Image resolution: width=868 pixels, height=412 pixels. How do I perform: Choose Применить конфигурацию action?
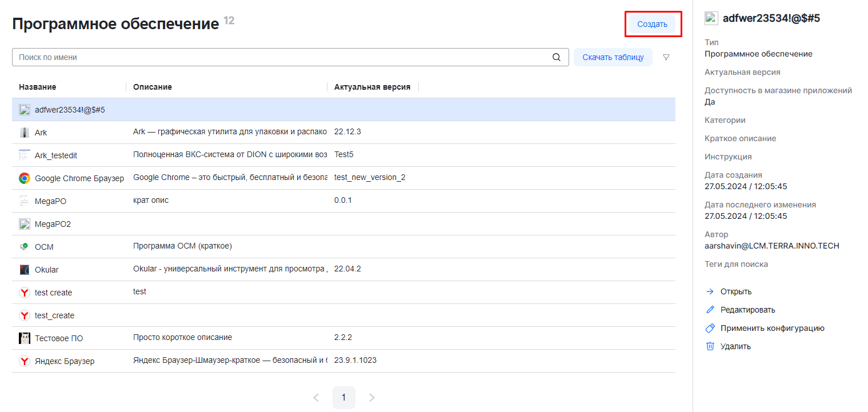pos(772,328)
